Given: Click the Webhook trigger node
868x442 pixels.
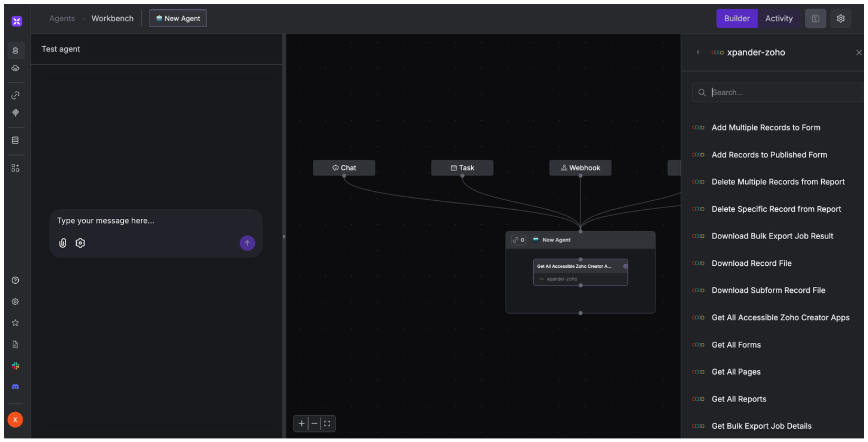Looking at the screenshot, I should click(x=580, y=168).
